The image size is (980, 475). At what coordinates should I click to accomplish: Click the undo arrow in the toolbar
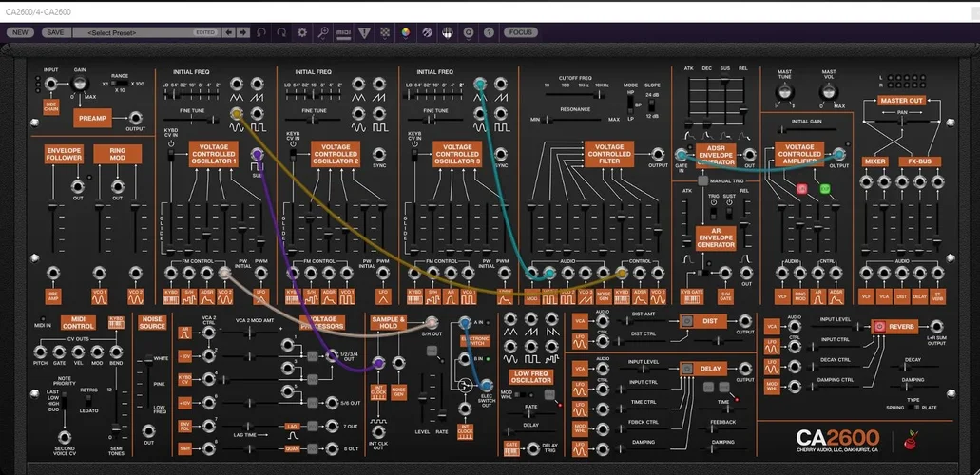coord(261,32)
